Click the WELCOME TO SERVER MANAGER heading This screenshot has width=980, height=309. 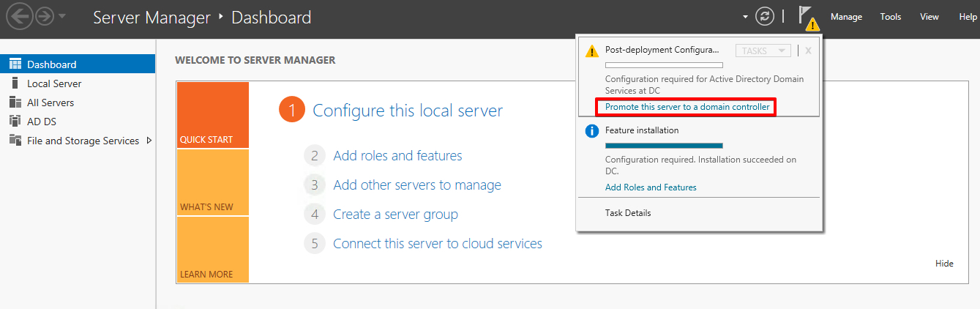click(x=255, y=60)
